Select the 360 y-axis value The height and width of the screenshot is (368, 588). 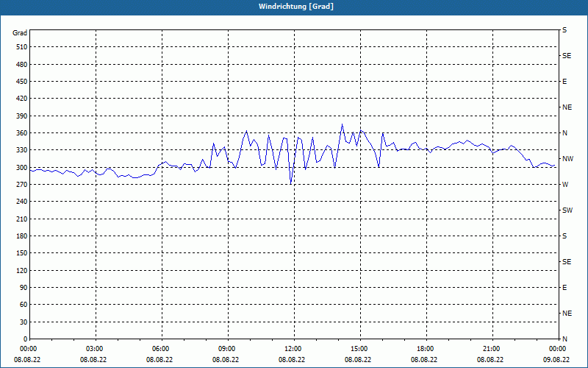click(x=22, y=133)
